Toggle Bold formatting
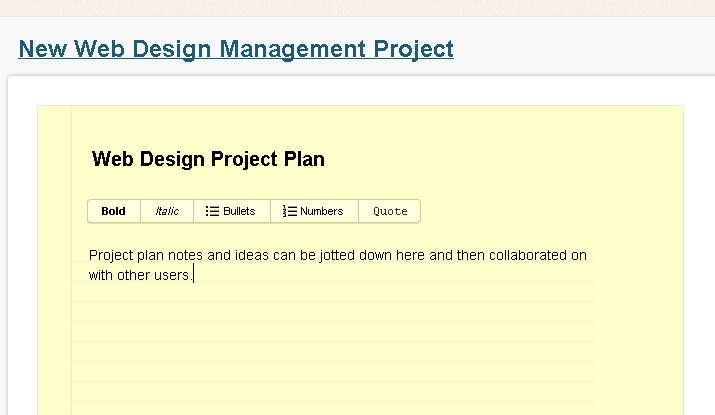Image resolution: width=715 pixels, height=415 pixels. click(x=114, y=211)
